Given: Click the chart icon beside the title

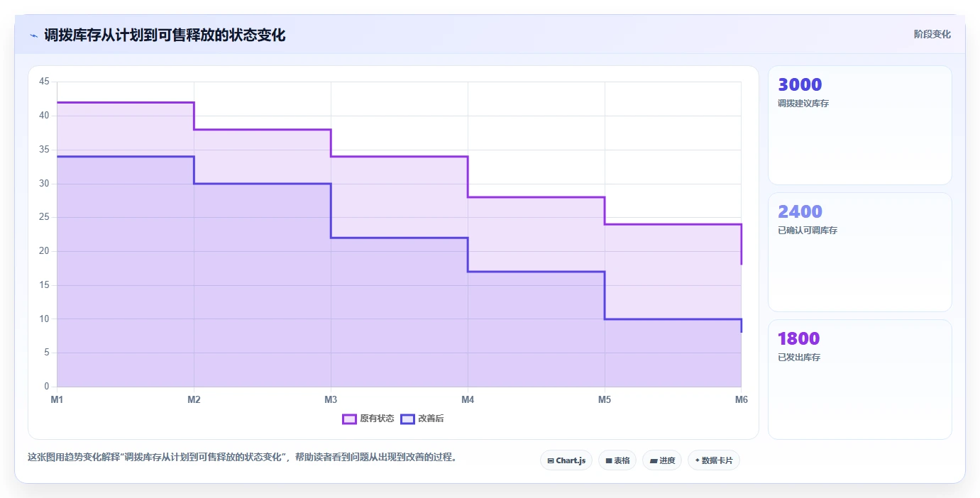Looking at the screenshot, I should (33, 35).
